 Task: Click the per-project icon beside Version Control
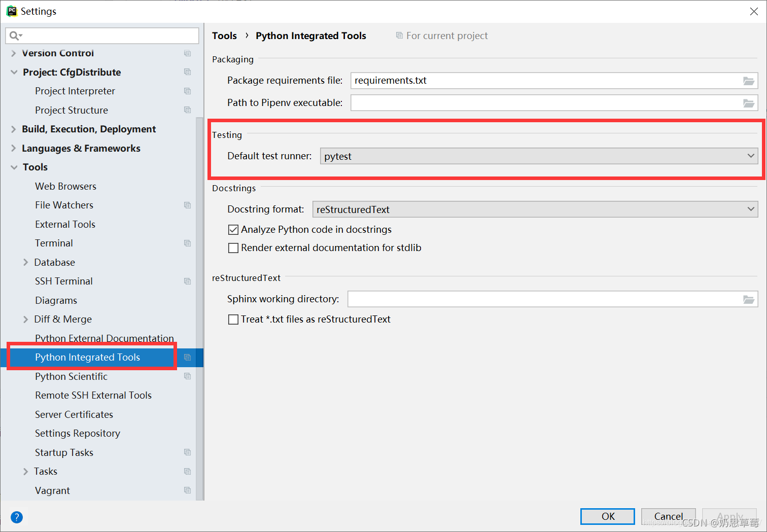tap(187, 53)
